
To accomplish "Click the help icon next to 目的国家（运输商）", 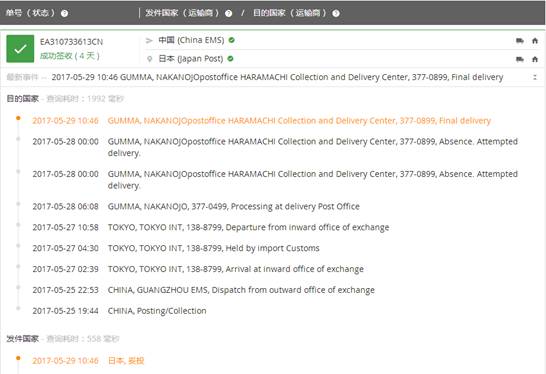I will [336, 13].
